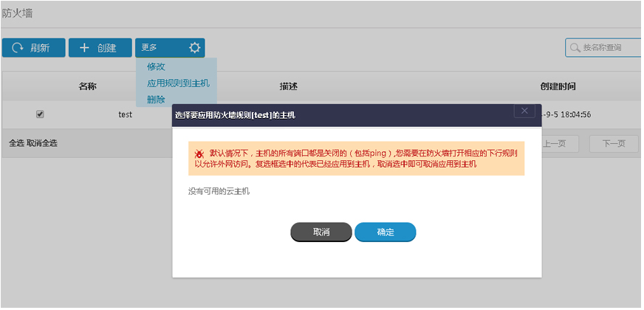Click 全选 to select all rows
Image resolution: width=644 pixels, height=310 pixels.
pyautogui.click(x=16, y=142)
